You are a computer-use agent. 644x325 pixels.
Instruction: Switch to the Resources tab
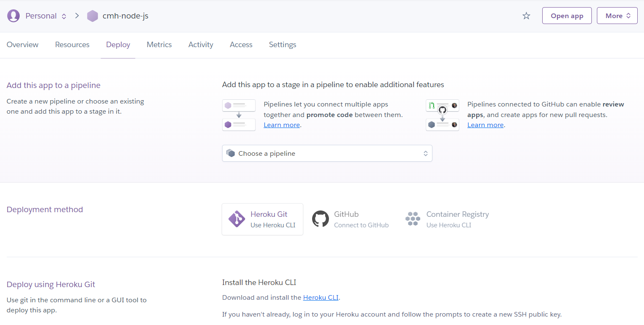coord(72,45)
